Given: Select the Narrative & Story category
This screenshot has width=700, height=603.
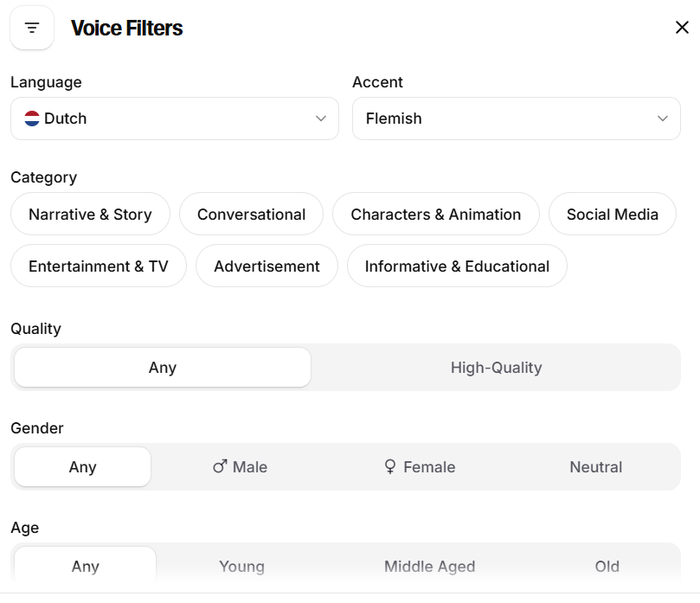Looking at the screenshot, I should 90,215.
